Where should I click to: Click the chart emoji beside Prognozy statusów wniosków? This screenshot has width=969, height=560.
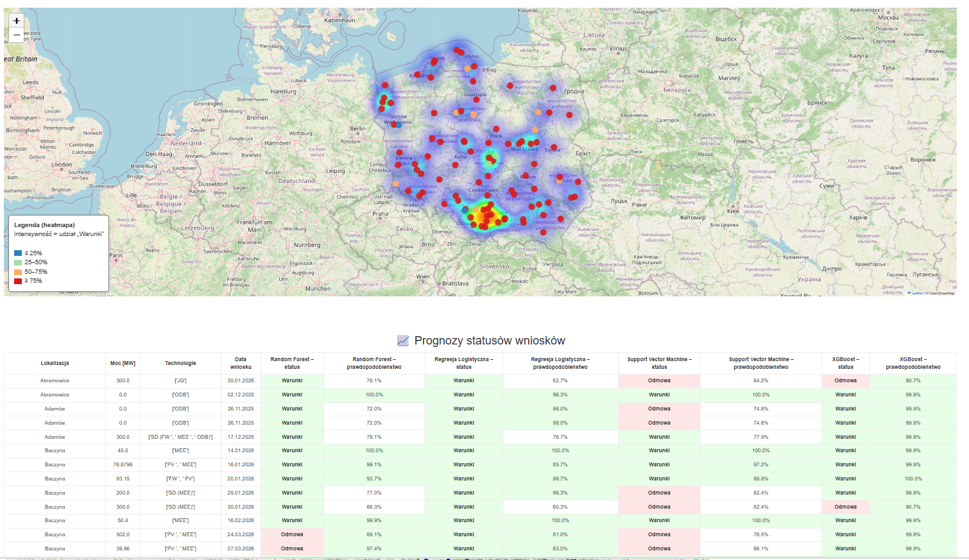(403, 341)
